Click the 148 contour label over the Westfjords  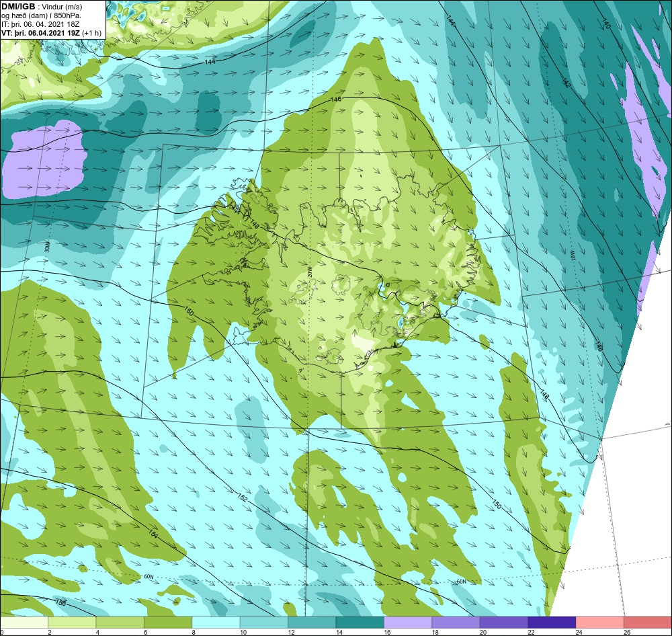click(254, 225)
